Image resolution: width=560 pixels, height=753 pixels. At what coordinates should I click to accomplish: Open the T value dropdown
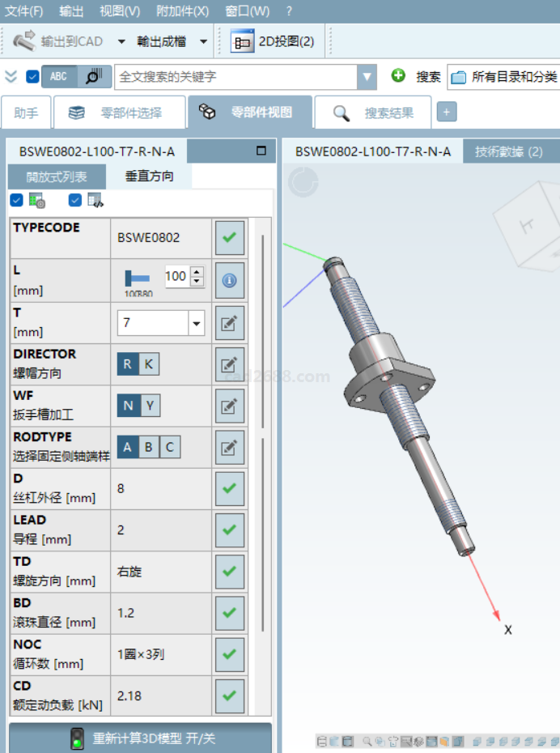(x=196, y=324)
